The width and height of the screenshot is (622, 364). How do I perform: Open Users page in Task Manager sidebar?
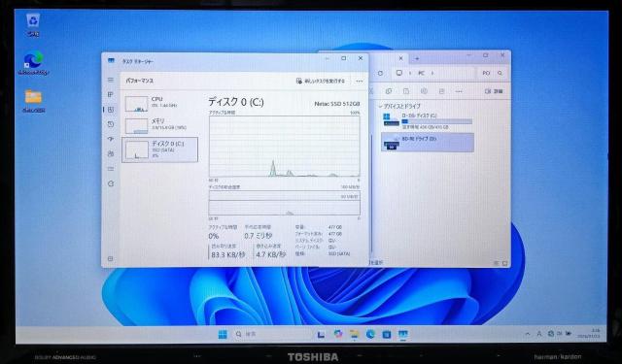pyautogui.click(x=111, y=153)
